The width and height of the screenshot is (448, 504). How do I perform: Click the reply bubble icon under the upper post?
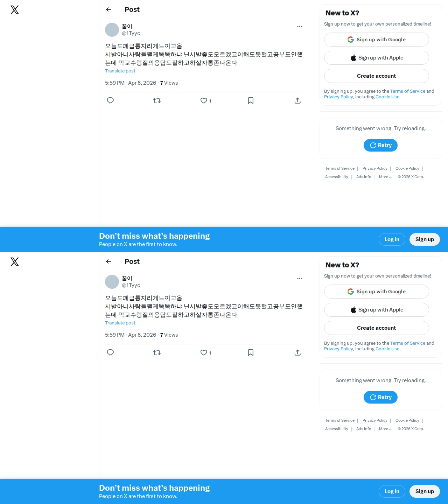tap(110, 100)
